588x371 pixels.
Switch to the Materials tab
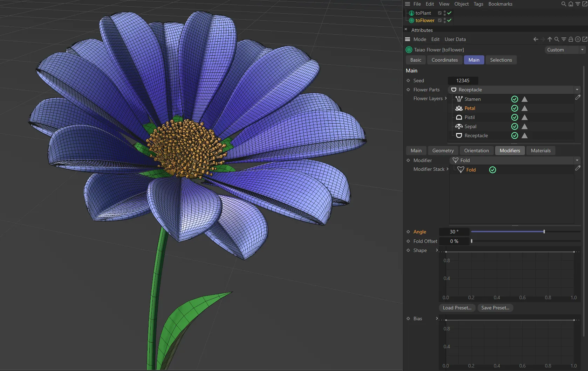pyautogui.click(x=540, y=150)
